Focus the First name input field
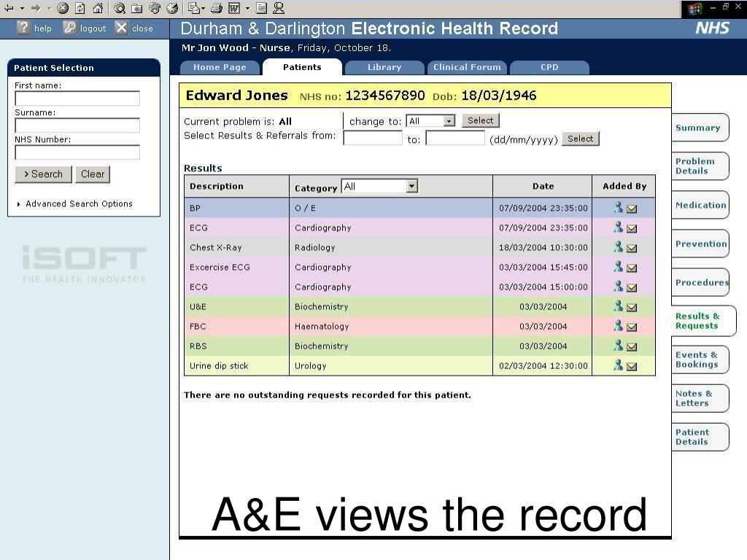Screen dimensions: 747x560 77,98
